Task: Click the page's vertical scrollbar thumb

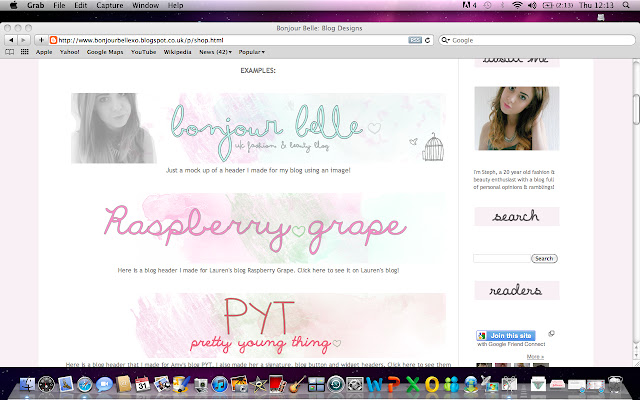Action: tap(636, 109)
